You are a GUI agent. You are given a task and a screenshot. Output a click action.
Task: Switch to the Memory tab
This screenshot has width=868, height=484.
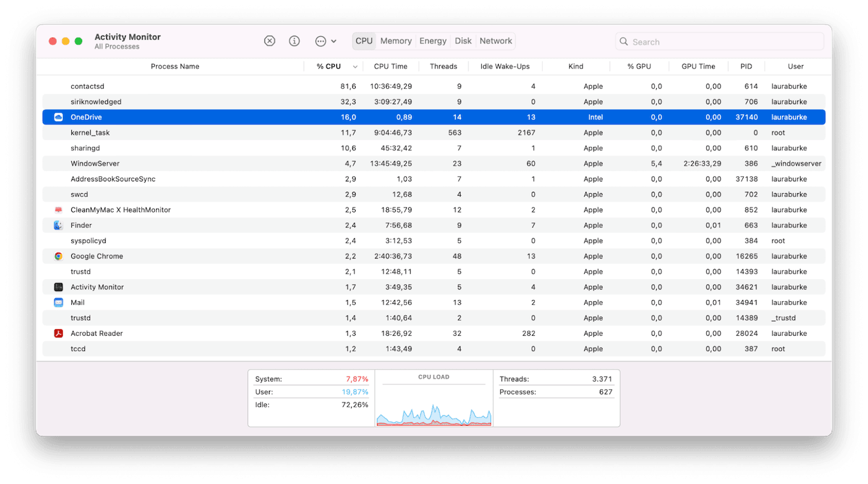pyautogui.click(x=396, y=40)
